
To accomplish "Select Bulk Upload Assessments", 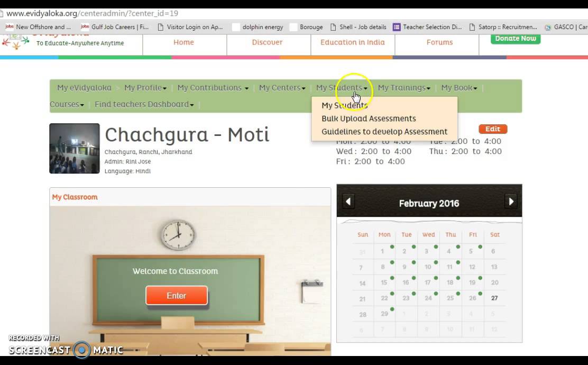I will tap(369, 118).
